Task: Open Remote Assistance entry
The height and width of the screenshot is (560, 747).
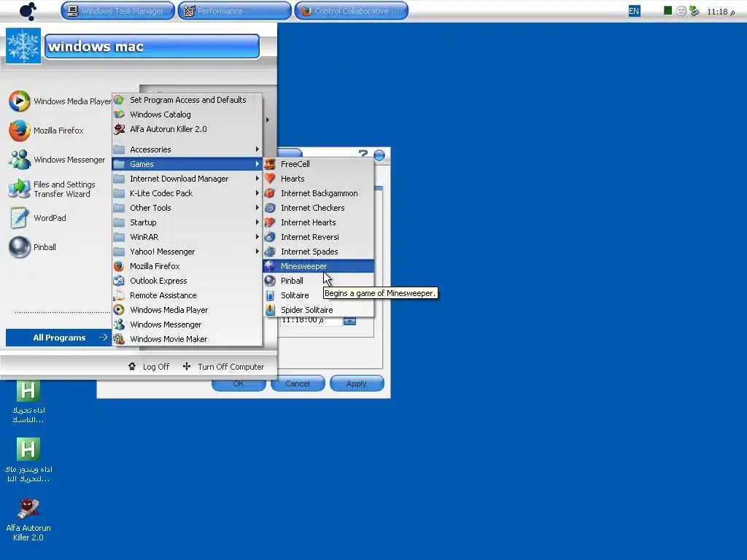Action: (x=187, y=295)
